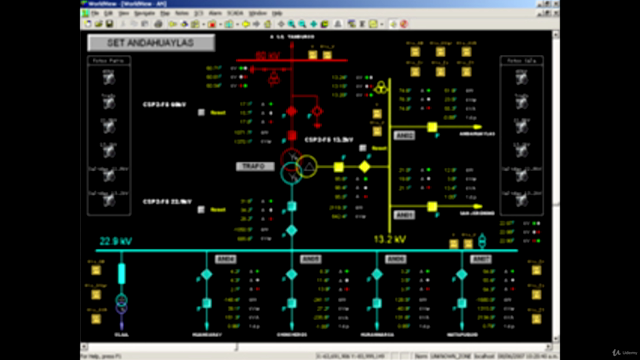Click the magnifier Zoom In toolbar icon
Screen dimensions: 640x360
click(x=291, y=24)
